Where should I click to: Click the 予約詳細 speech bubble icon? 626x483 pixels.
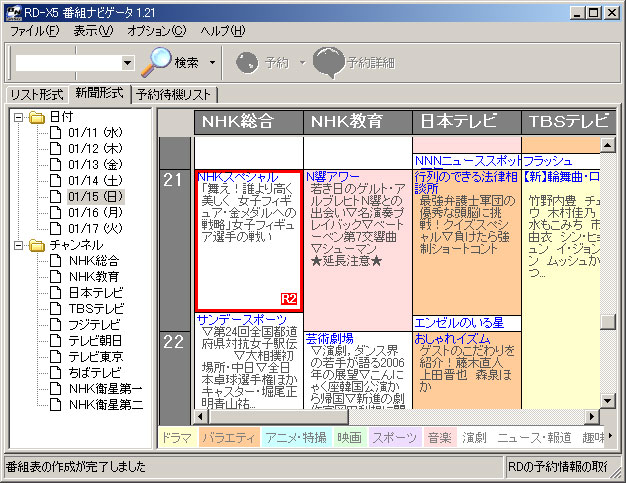tap(328, 62)
